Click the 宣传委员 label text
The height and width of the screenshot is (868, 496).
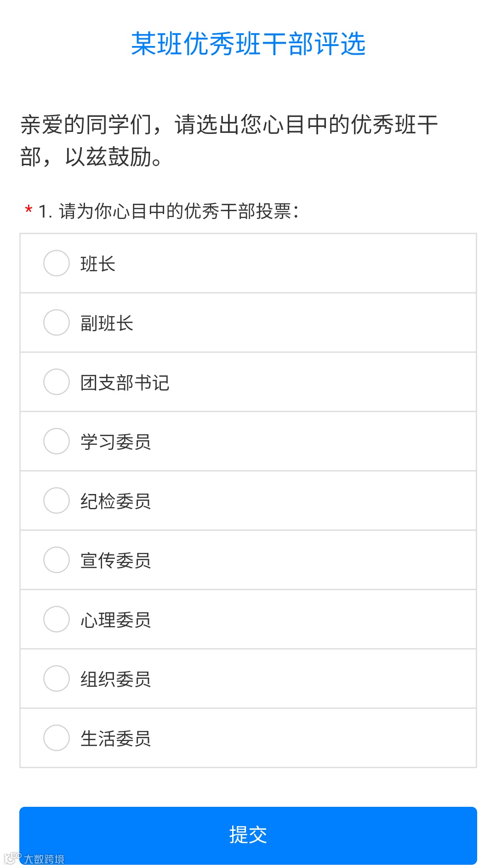pyautogui.click(x=115, y=561)
